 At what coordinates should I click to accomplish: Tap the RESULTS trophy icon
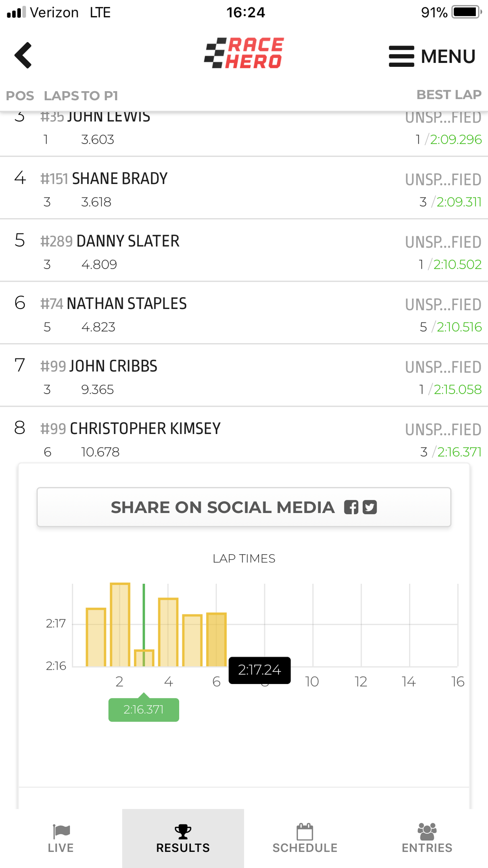(x=183, y=831)
